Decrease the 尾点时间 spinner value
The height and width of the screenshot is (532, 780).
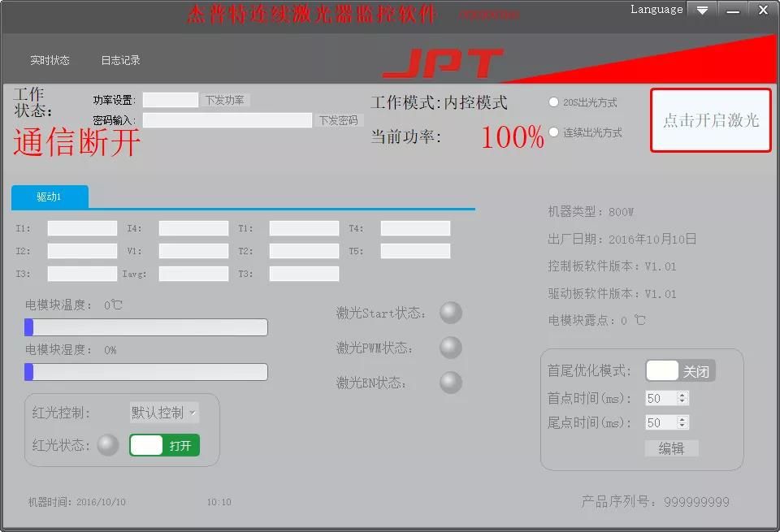pos(682,426)
